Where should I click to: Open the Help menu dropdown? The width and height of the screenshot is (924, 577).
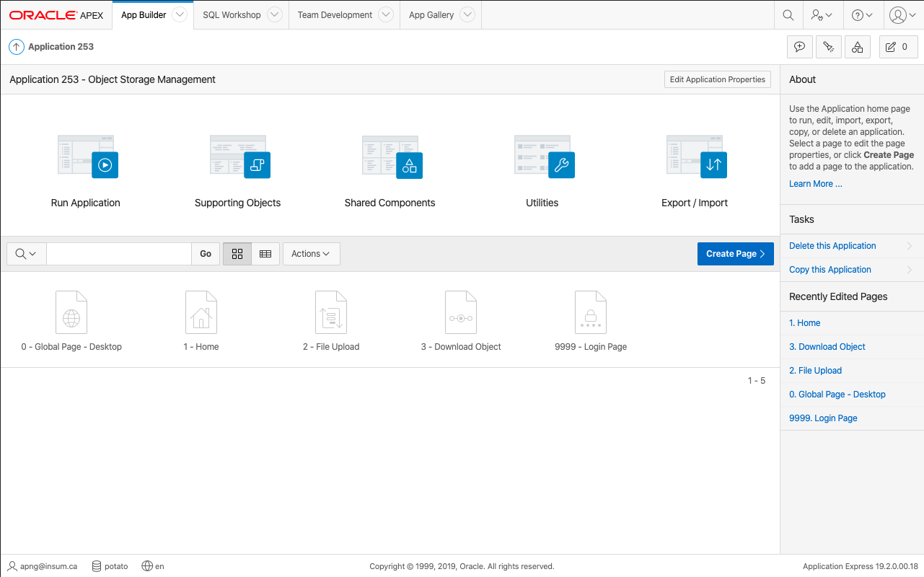click(862, 15)
